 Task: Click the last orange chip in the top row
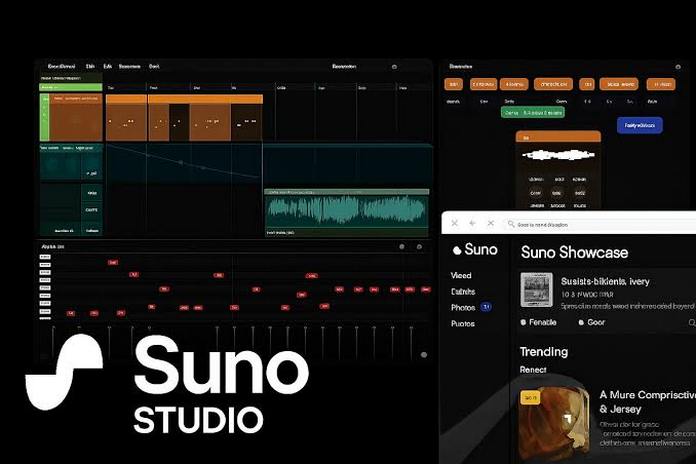[x=661, y=84]
